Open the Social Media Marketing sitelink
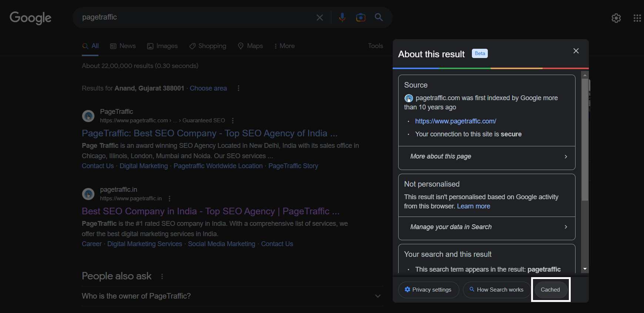This screenshot has width=644, height=313. pos(222,244)
